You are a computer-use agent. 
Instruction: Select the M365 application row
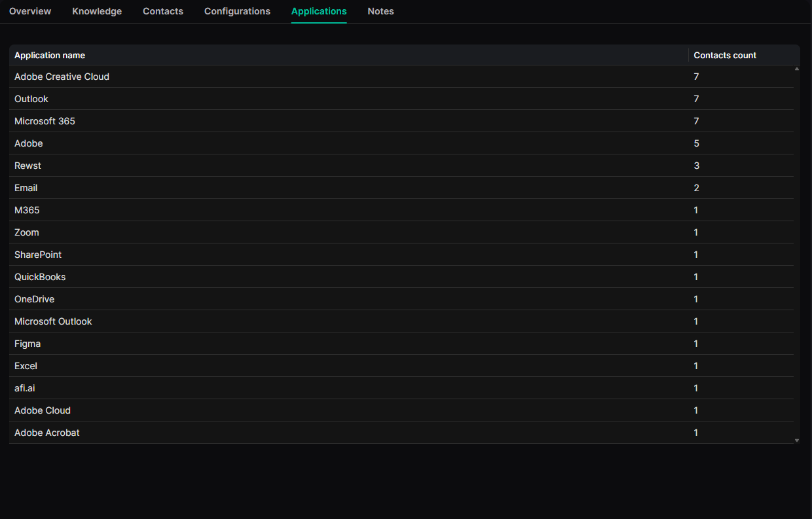[401, 210]
